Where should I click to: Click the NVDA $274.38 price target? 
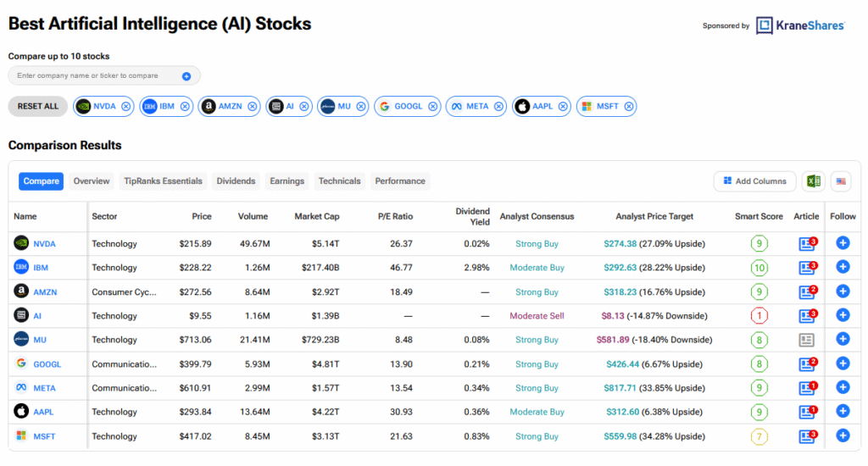click(620, 243)
